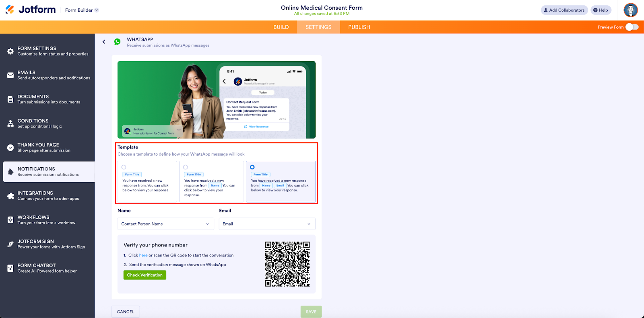Open Conditions using its icon
The width and height of the screenshot is (644, 318).
coord(10,123)
